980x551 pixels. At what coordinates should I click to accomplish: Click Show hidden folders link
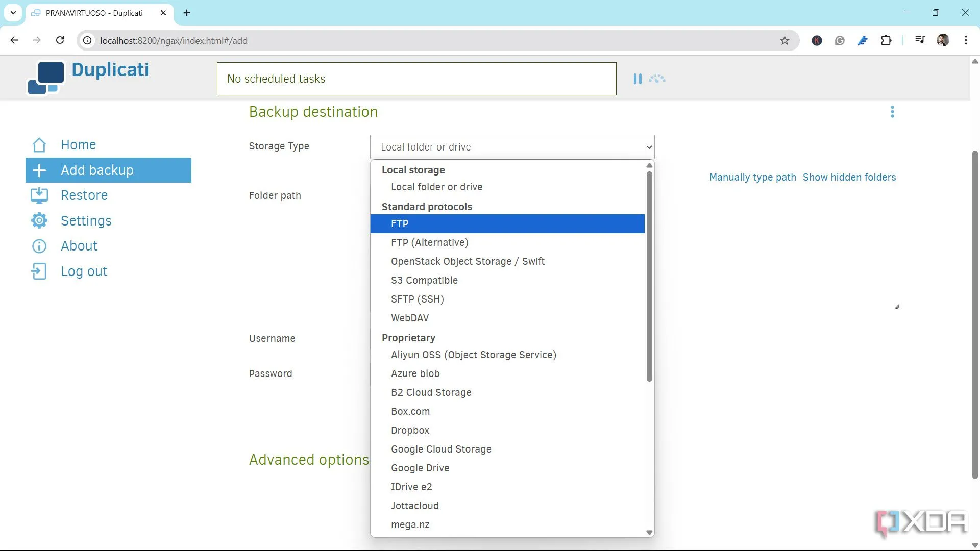tap(849, 177)
